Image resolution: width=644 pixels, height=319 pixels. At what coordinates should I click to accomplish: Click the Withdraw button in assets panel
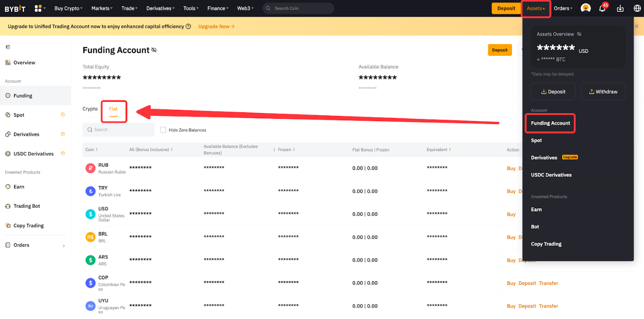pyautogui.click(x=603, y=92)
